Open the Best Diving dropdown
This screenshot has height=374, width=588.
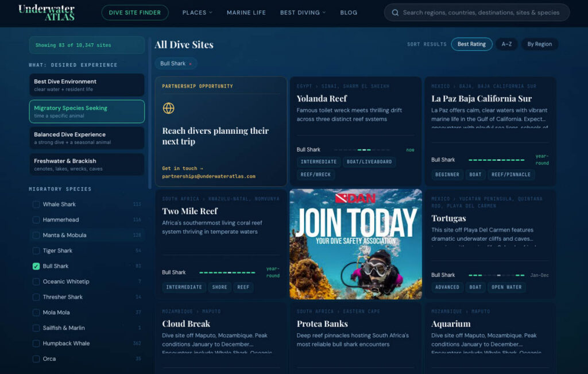[x=303, y=13]
